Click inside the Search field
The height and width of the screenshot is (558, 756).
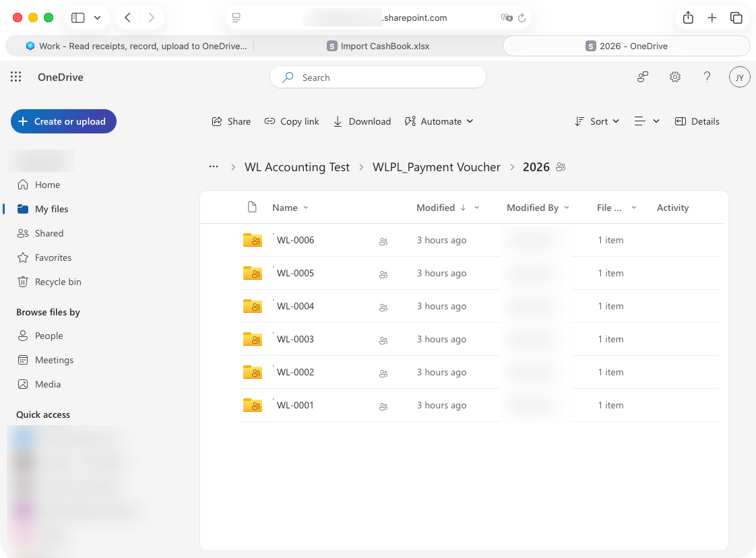[377, 77]
